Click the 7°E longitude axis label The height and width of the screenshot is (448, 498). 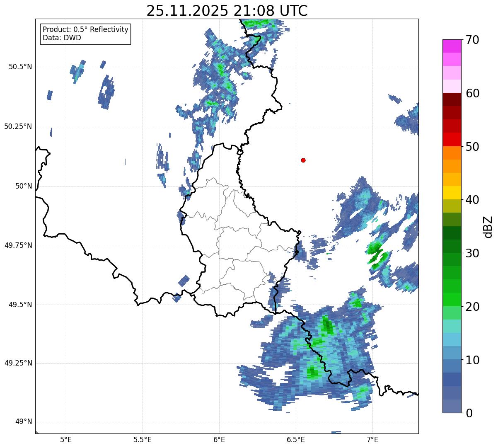coord(372,439)
